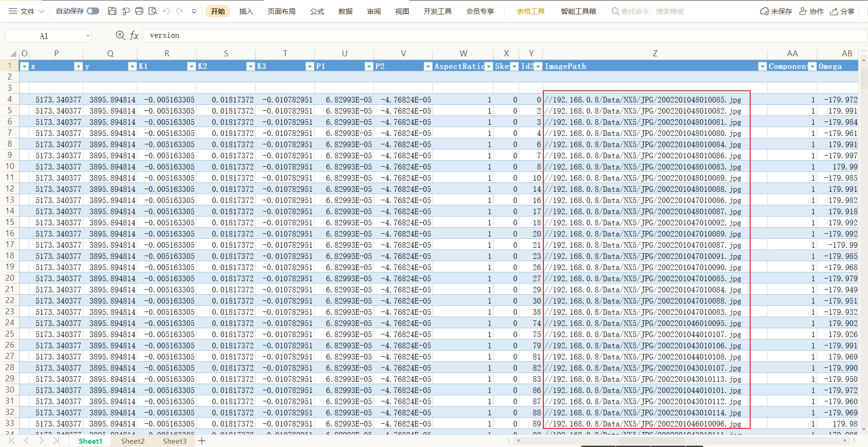The width and height of the screenshot is (868, 447).
Task: Click the formula bar showing 'version'
Action: (505, 35)
